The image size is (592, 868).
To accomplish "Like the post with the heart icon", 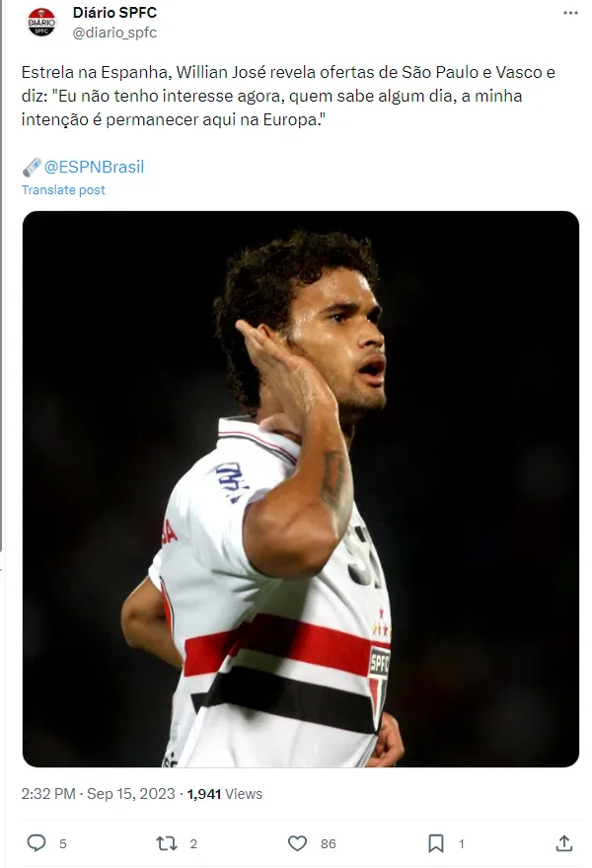I will point(297,843).
